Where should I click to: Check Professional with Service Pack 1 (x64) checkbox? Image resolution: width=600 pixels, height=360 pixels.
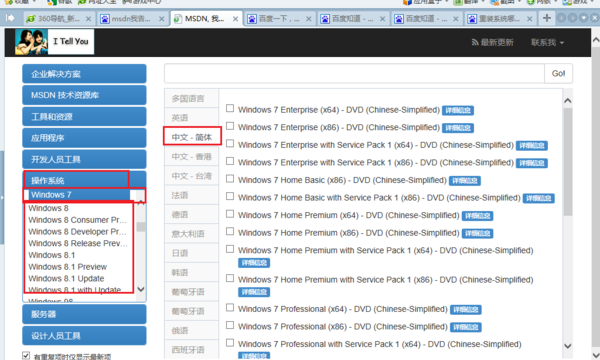tap(230, 343)
